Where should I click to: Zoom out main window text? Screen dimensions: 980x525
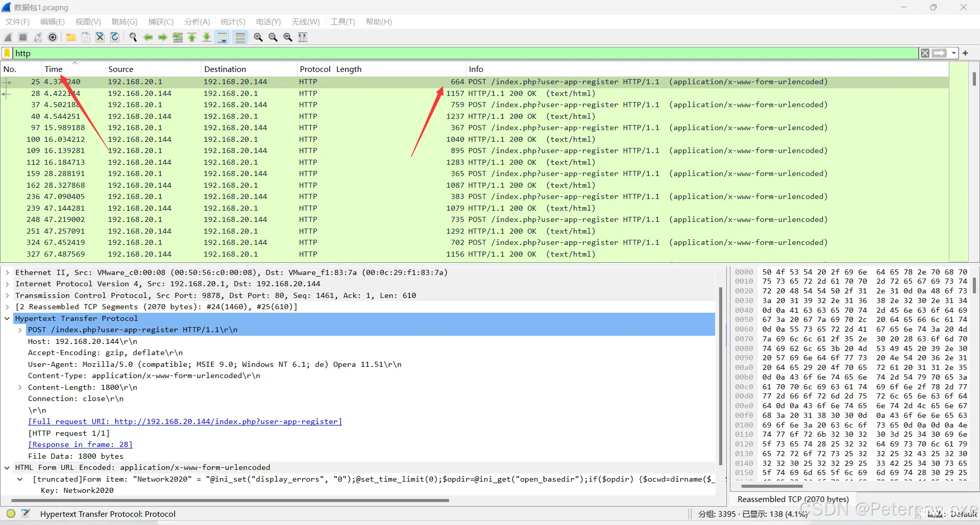[x=273, y=37]
